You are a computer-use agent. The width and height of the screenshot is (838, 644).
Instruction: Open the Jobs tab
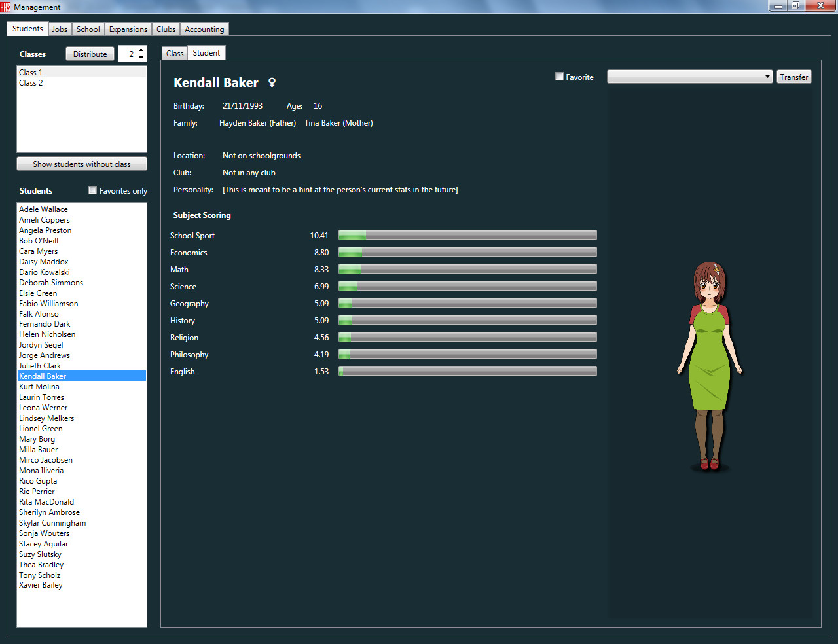click(x=60, y=29)
